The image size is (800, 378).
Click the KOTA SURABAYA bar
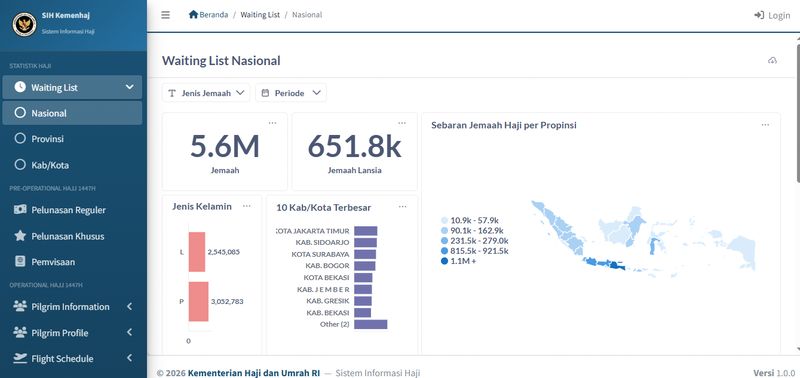365,254
